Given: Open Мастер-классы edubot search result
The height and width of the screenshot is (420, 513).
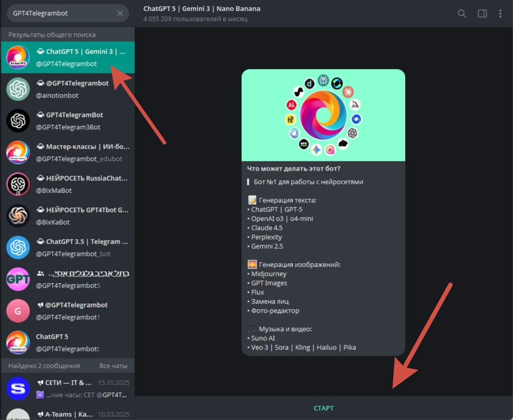Looking at the screenshot, I should point(68,153).
